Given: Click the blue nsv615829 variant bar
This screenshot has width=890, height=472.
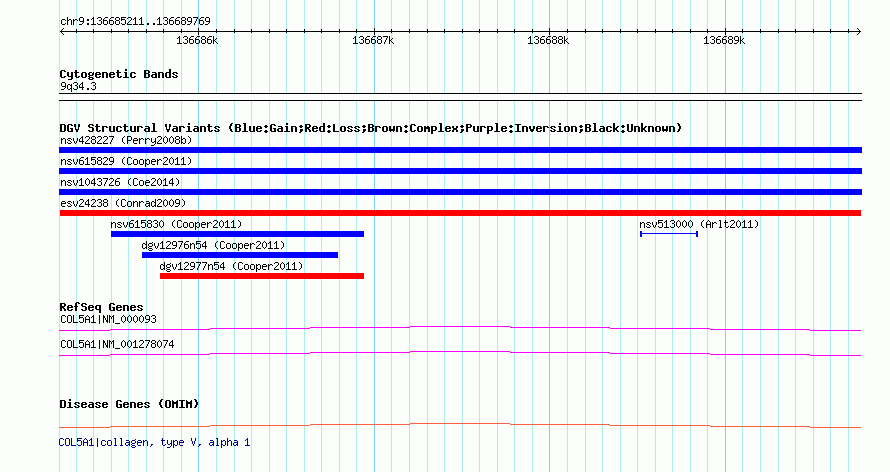Looking at the screenshot, I should point(460,171).
